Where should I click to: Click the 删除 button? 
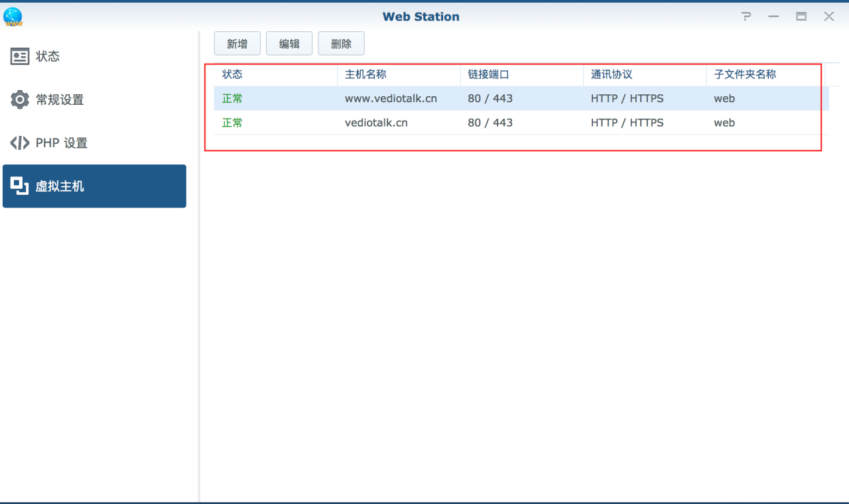tap(341, 43)
